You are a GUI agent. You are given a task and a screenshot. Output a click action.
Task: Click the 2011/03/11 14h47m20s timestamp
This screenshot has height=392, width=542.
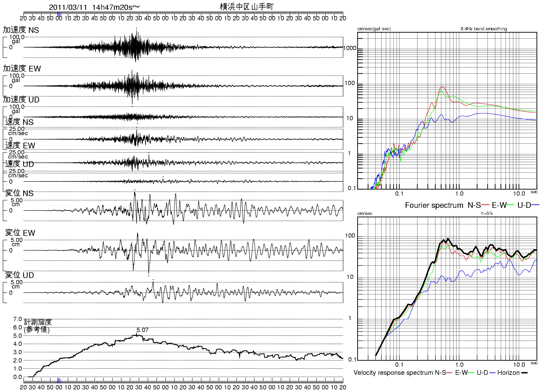point(94,7)
